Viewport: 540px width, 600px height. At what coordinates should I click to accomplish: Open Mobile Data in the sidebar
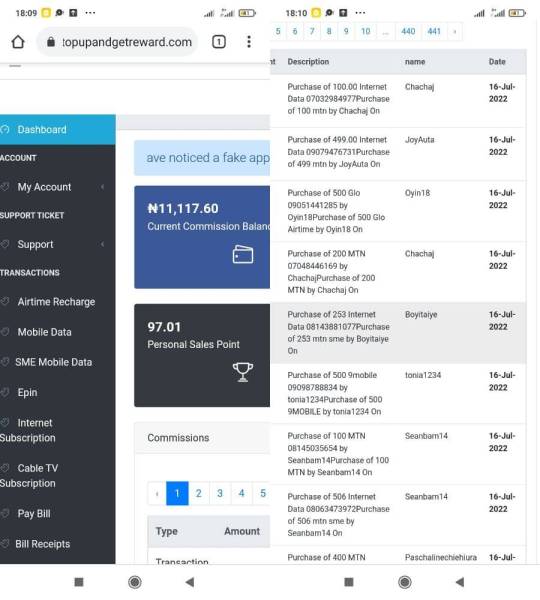point(44,332)
